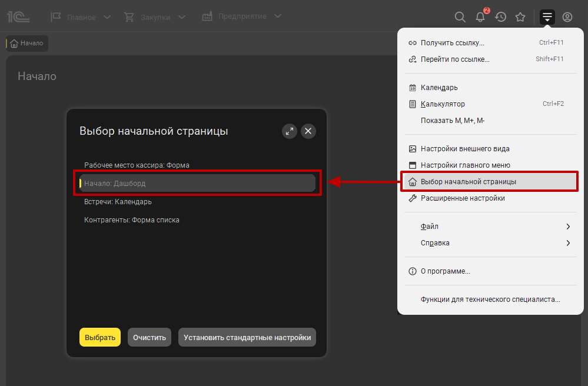Open the Главное section
Viewport: 588px width, 386px height.
tap(81, 17)
